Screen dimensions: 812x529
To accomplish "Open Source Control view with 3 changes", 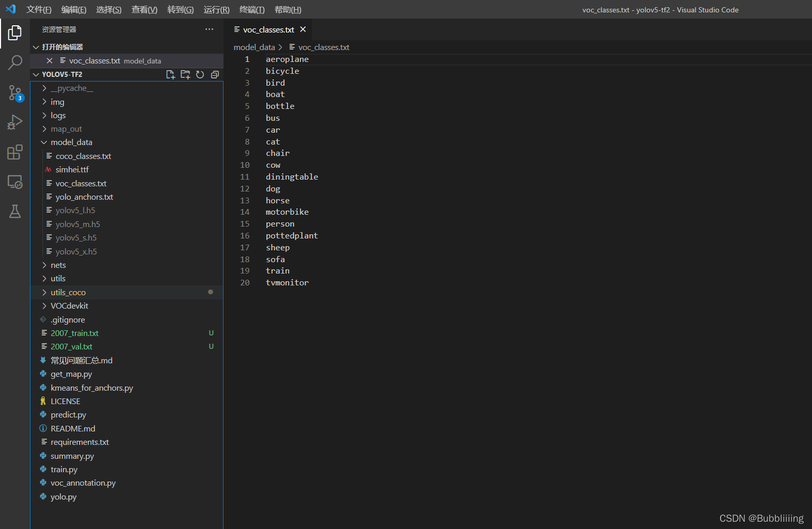I will click(15, 93).
